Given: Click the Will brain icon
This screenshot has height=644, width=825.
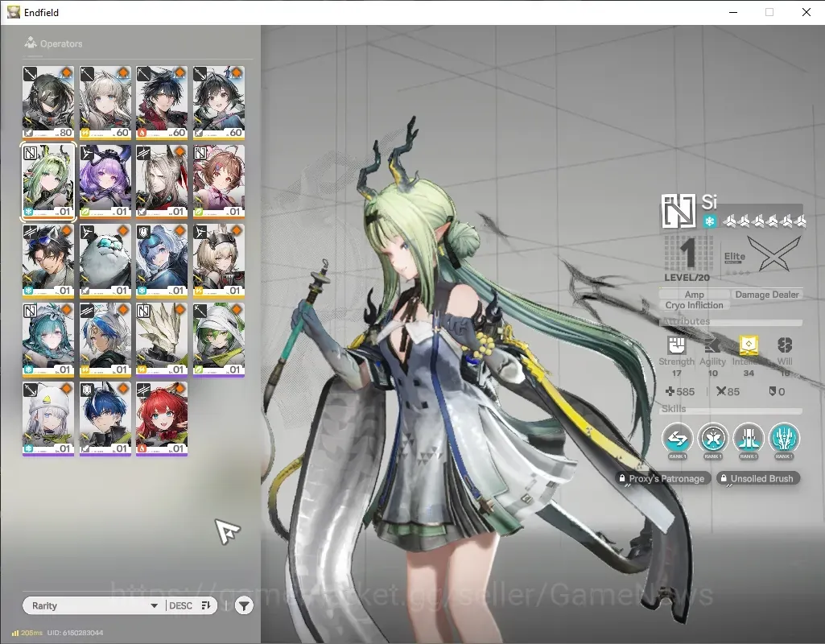Looking at the screenshot, I should tap(785, 345).
